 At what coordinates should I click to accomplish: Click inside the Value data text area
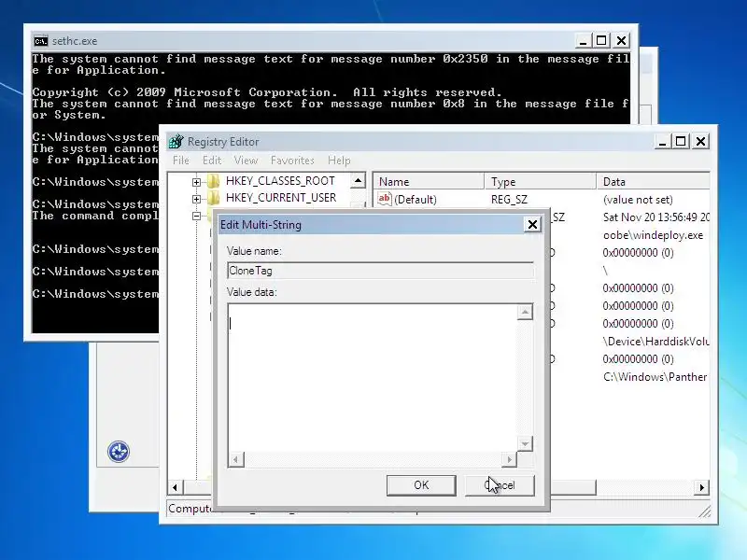tap(372, 378)
